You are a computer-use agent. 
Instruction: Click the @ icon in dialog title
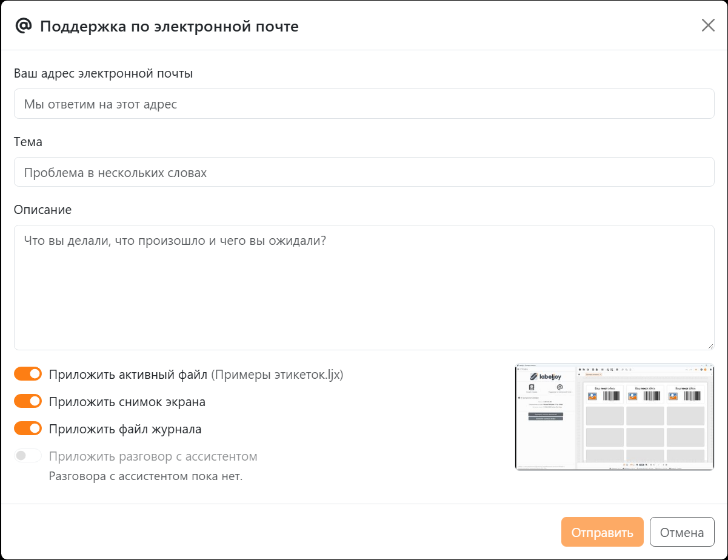23,26
